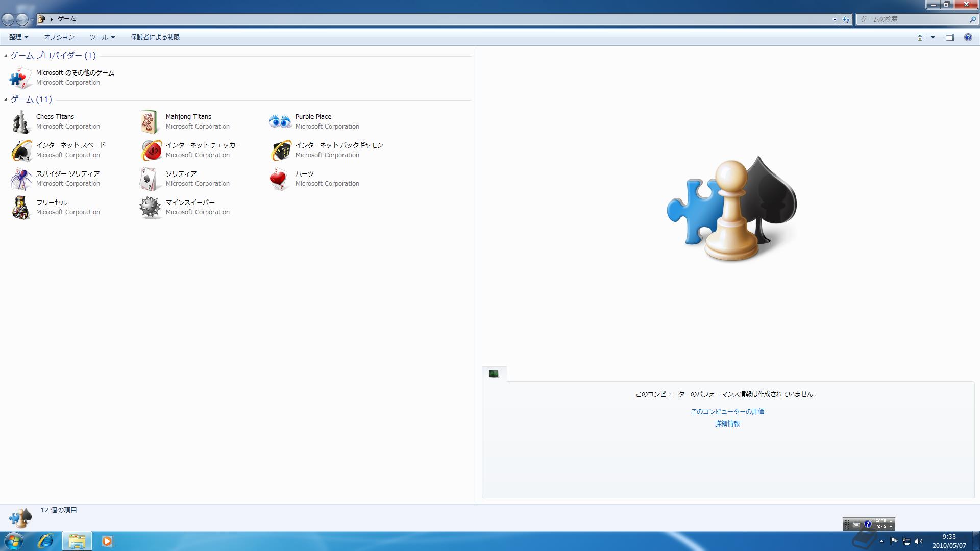980x551 pixels.
Task: Select Microsoft のその他のゲーム provider icon
Action: pos(21,78)
